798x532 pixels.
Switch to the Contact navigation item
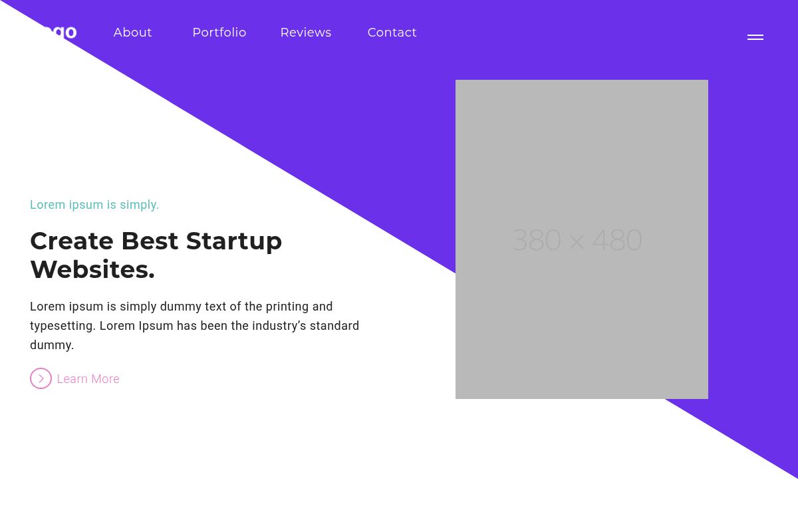coord(392,33)
